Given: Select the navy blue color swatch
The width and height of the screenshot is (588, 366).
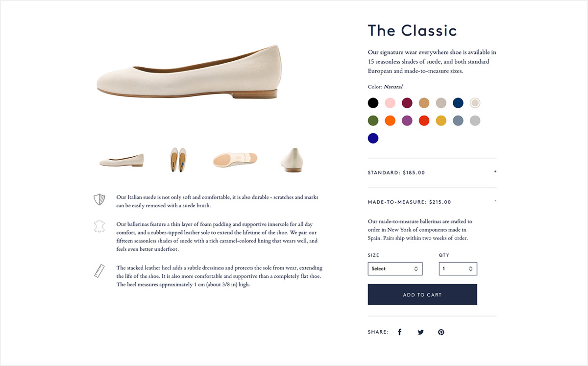Looking at the screenshot, I should 458,103.
